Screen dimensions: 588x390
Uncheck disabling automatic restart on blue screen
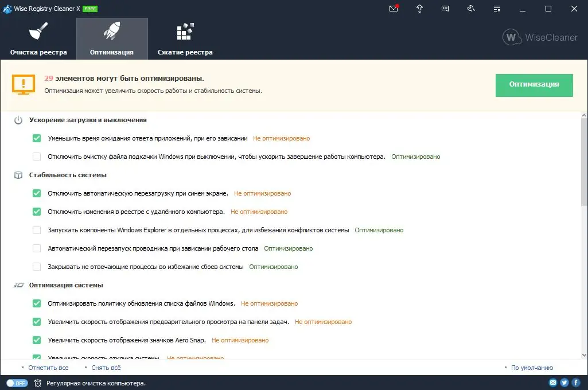pyautogui.click(x=36, y=193)
